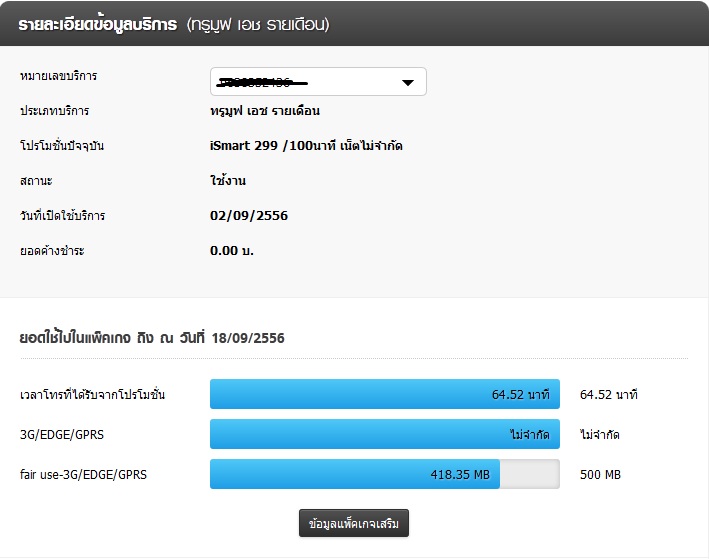Image resolution: width=709 pixels, height=559 pixels.
Task: Click the ไม่จำกัด total beside the bar
Action: tap(600, 435)
